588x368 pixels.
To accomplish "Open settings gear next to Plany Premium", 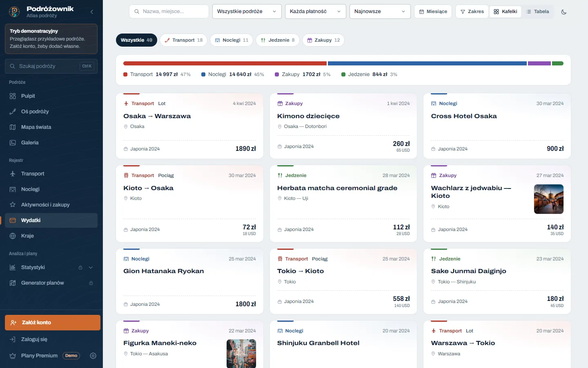I will click(93, 356).
